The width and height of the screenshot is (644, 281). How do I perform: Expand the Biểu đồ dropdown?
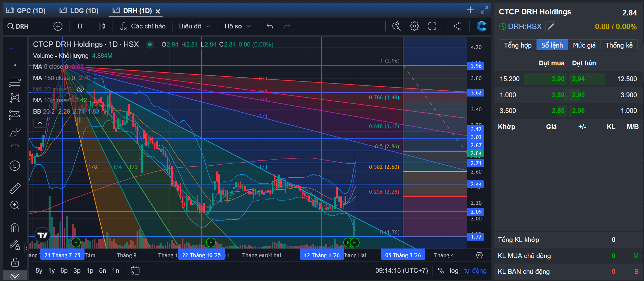click(x=194, y=26)
